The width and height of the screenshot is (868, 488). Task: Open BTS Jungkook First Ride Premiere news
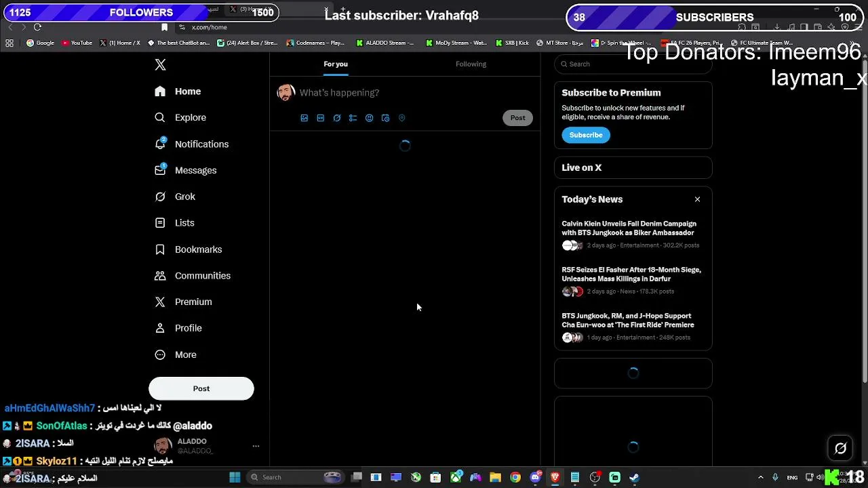coord(633,327)
